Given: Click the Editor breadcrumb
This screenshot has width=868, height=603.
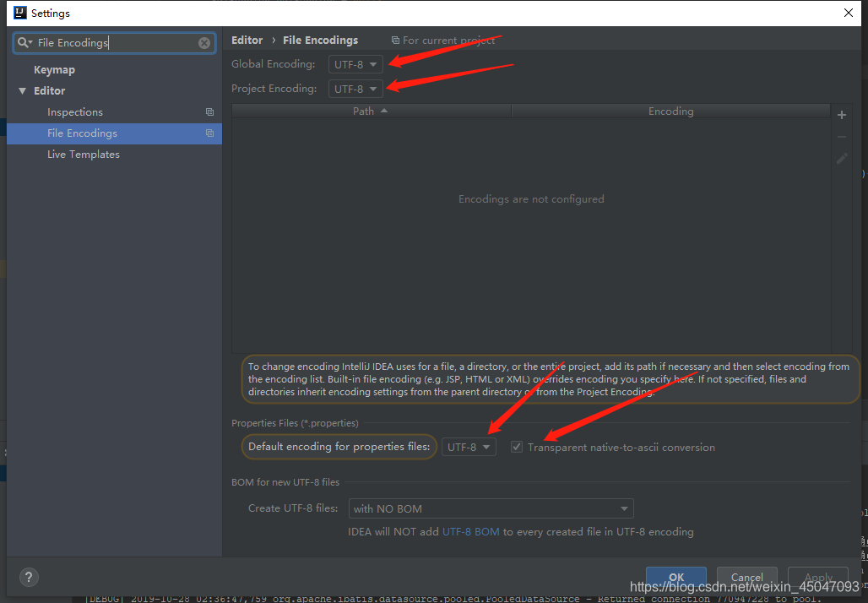Looking at the screenshot, I should [247, 40].
